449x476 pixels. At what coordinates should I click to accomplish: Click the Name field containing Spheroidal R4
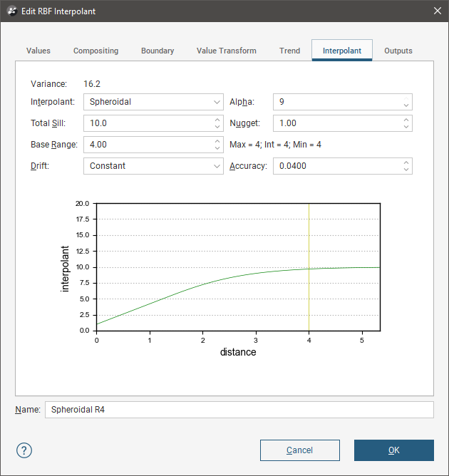coord(239,410)
